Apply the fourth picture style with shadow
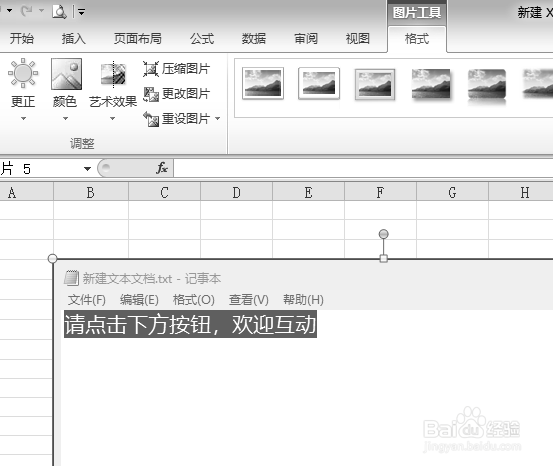 (x=431, y=84)
